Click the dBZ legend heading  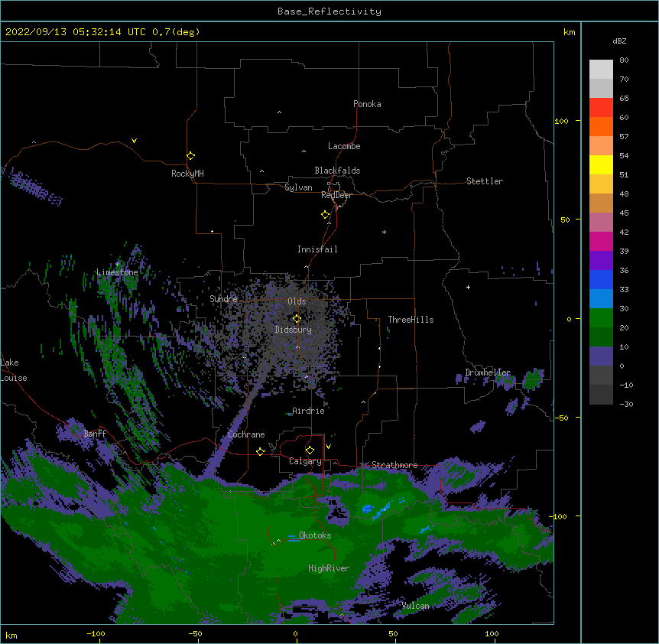click(619, 41)
